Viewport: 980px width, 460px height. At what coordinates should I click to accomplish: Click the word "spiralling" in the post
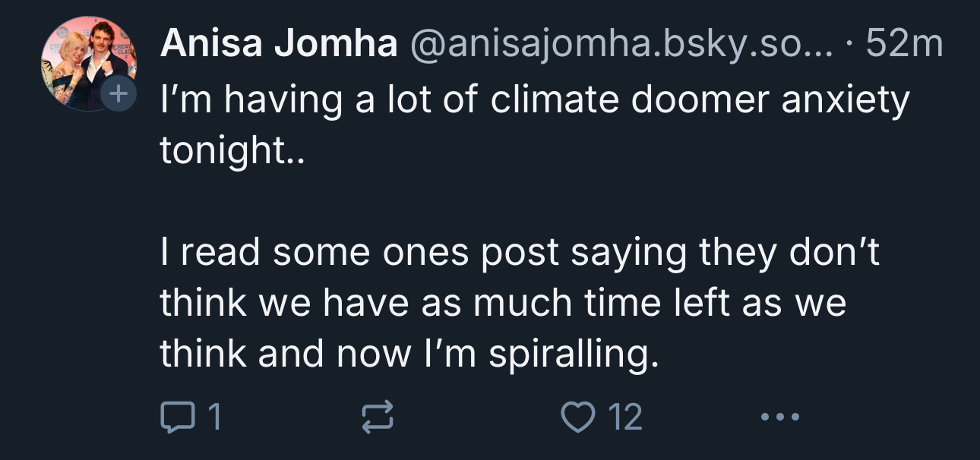tap(566, 354)
